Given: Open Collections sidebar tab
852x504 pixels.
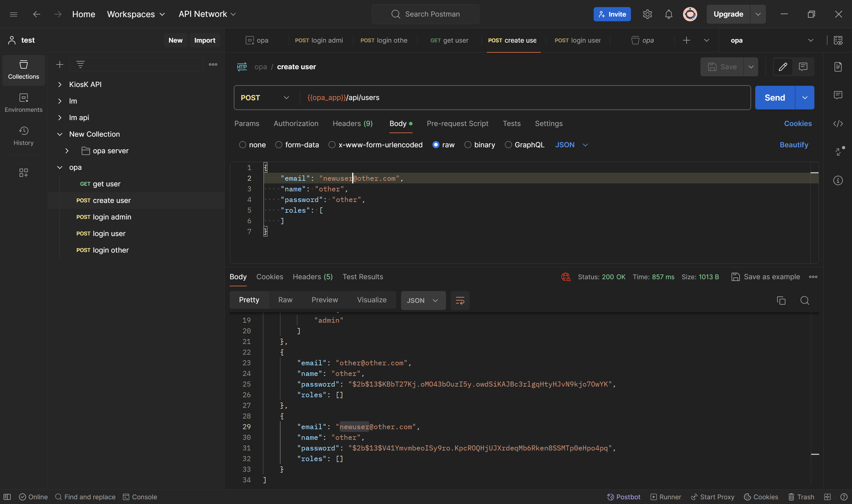Looking at the screenshot, I should point(23,70).
